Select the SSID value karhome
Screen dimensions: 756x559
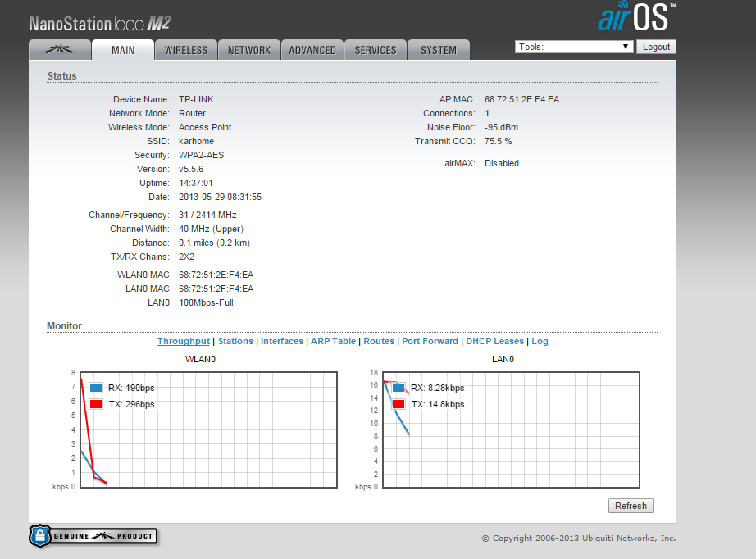[196, 141]
